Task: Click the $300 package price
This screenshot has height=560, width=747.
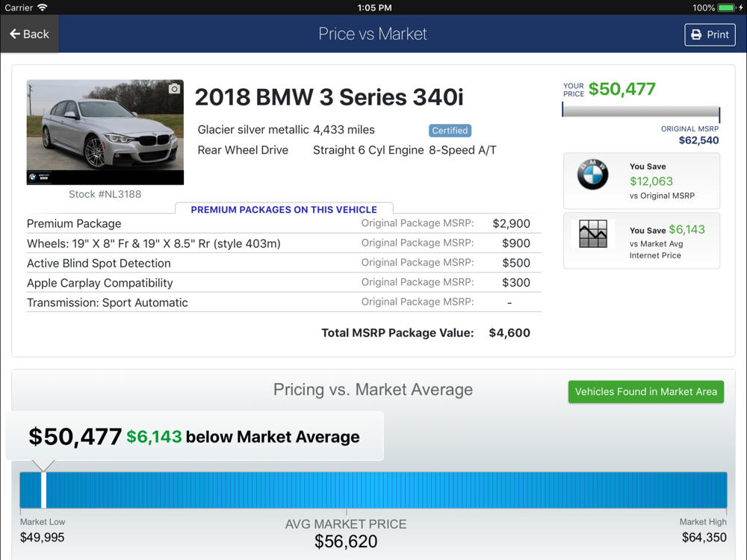Action: [x=516, y=282]
